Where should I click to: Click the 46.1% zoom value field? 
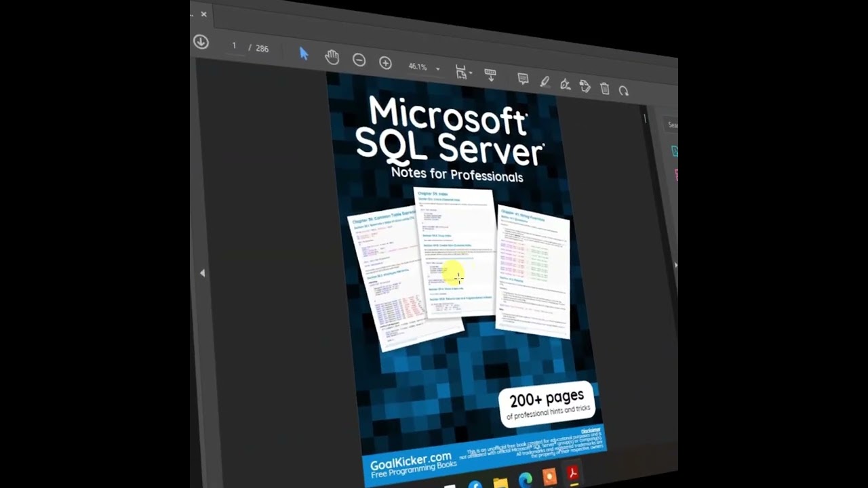418,66
